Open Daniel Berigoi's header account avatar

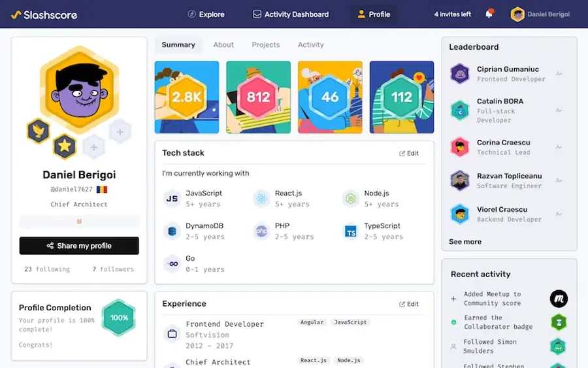pos(517,14)
